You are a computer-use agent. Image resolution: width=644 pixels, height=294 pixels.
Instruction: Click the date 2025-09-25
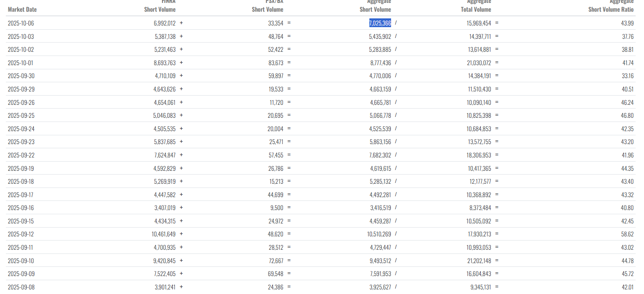[x=21, y=116]
